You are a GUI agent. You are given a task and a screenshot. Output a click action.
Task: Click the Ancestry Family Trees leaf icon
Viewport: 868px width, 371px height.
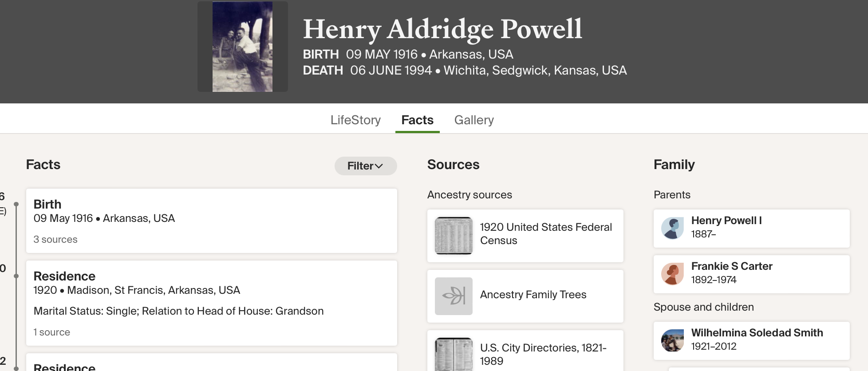pyautogui.click(x=454, y=296)
